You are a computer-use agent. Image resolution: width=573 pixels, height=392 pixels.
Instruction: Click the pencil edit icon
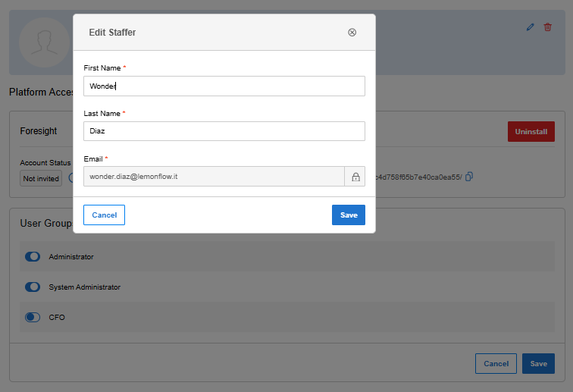coord(531,27)
